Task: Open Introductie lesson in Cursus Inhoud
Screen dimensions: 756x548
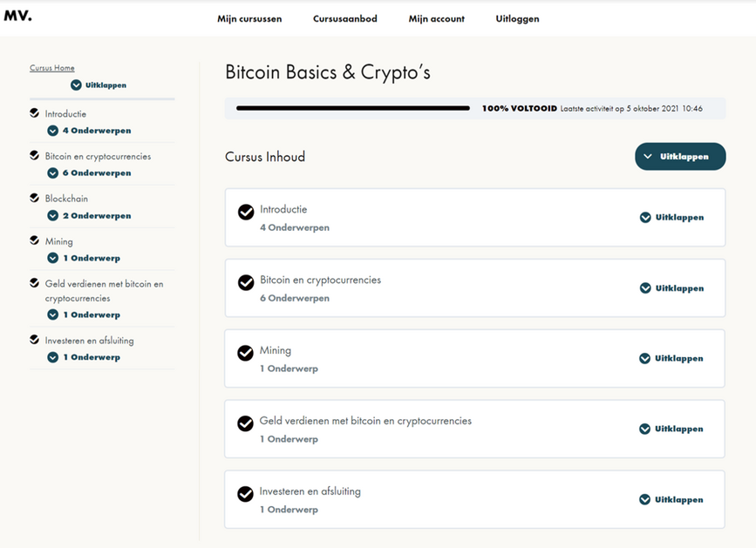Action: coord(283,209)
